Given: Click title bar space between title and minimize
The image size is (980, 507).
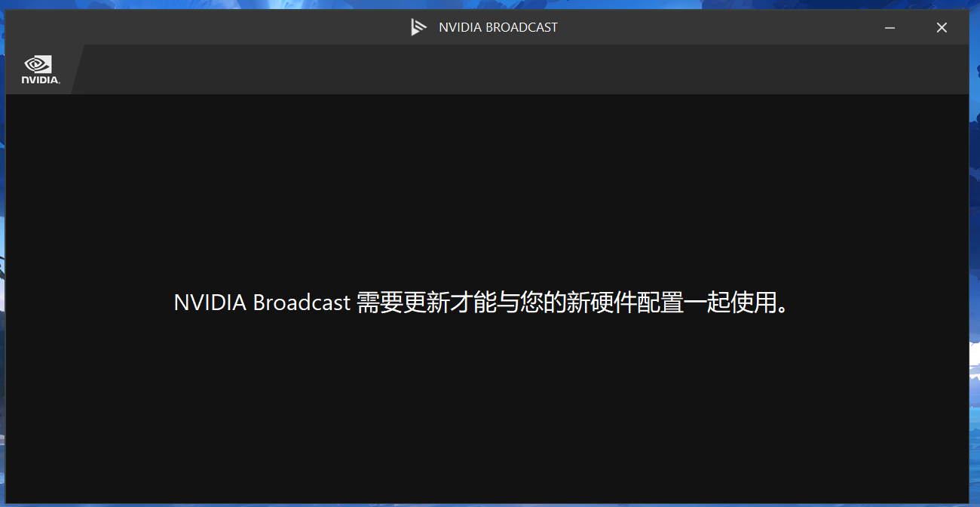Looking at the screenshot, I should point(716,28).
